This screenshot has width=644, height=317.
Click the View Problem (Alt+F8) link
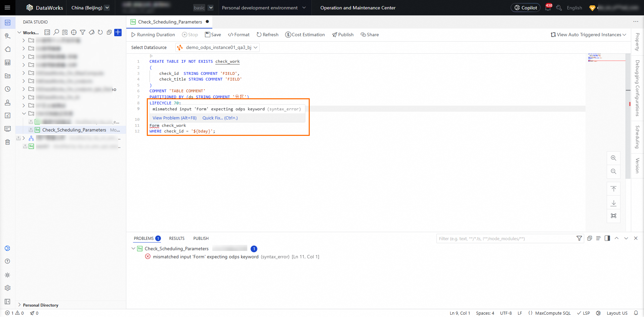pos(175,118)
